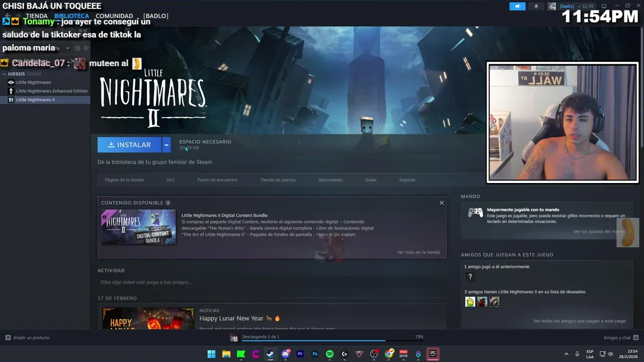Show hidden system tray icons
This screenshot has width=644, height=362.
click(x=567, y=354)
